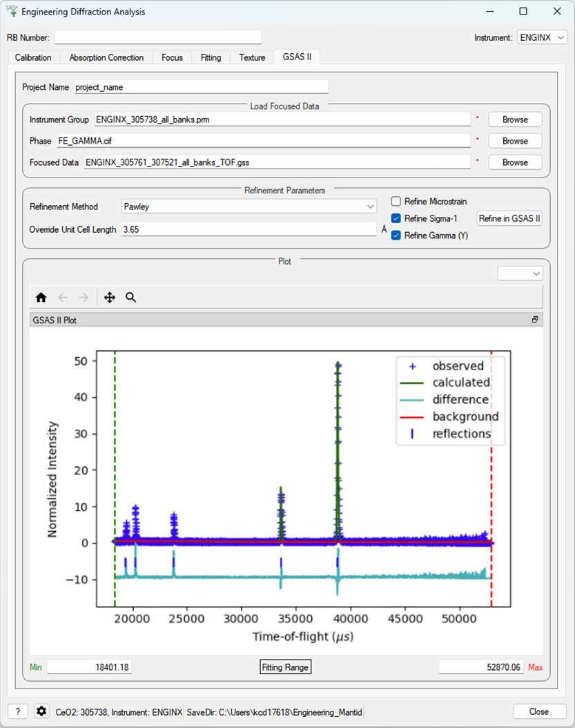
Task: Switch to the Calibration tab
Action: point(33,57)
